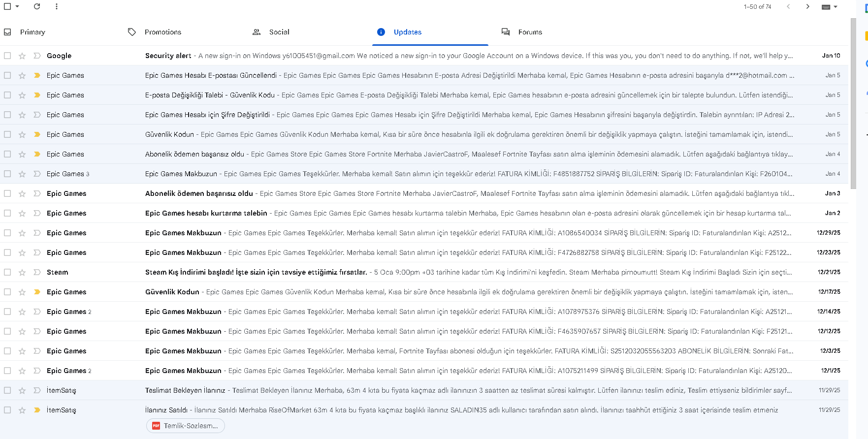The width and height of the screenshot is (868, 439).
Task: Select the Teslimat Bekleyen İlanınız email checkbox
Action: click(x=7, y=390)
